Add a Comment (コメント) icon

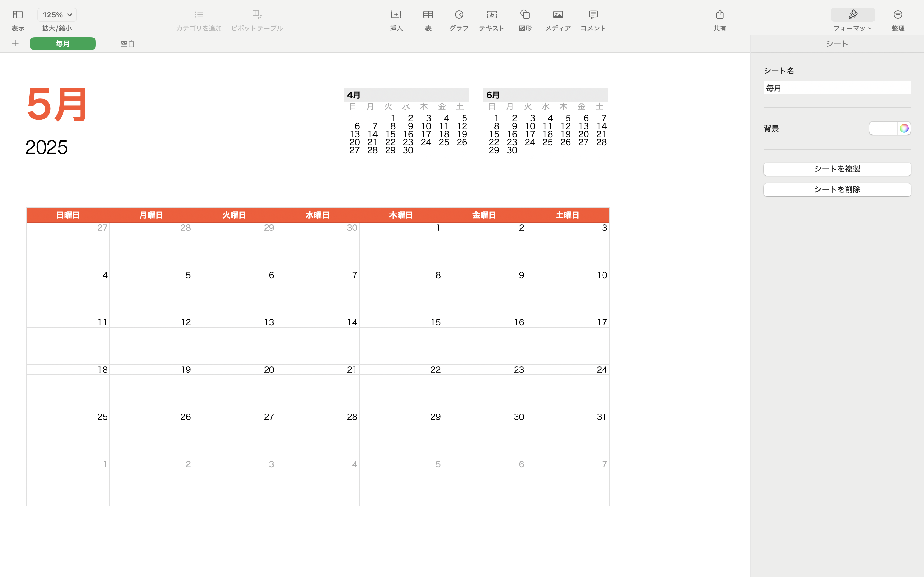(593, 15)
